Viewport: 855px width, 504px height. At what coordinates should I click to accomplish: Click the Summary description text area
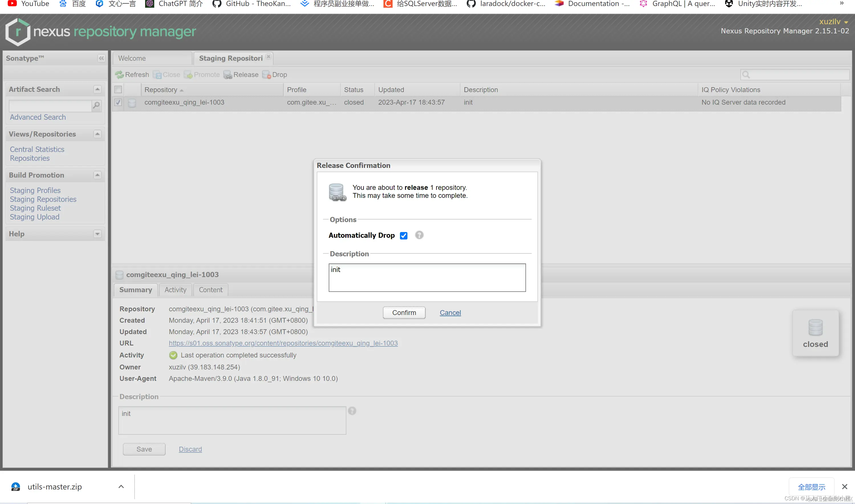pos(232,420)
